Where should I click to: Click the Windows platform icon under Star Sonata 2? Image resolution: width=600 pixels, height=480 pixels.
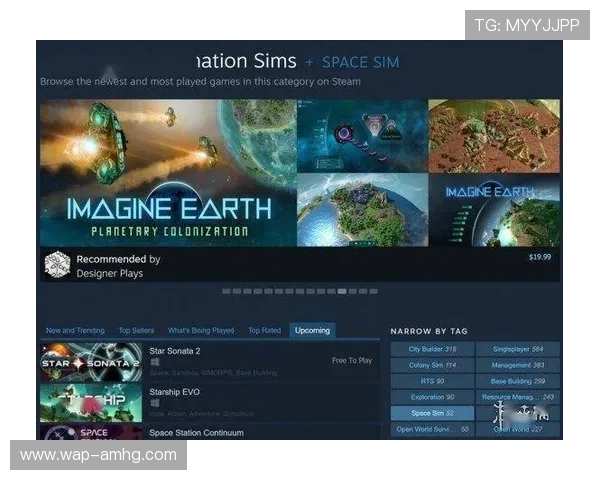[154, 362]
